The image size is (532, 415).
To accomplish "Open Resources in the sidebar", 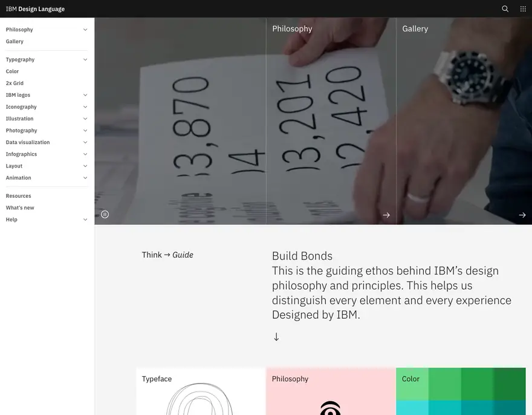I will pos(18,196).
